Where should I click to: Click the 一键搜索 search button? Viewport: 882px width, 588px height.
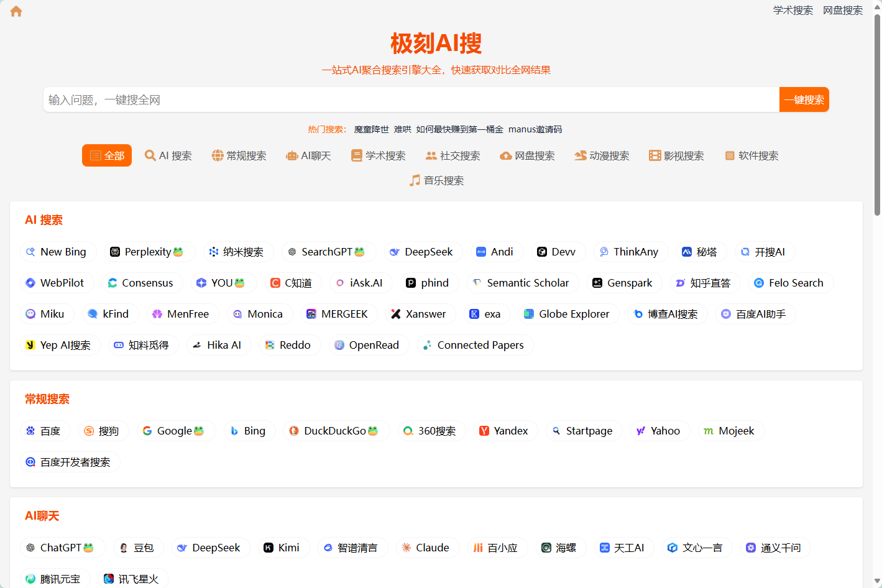pyautogui.click(x=804, y=99)
